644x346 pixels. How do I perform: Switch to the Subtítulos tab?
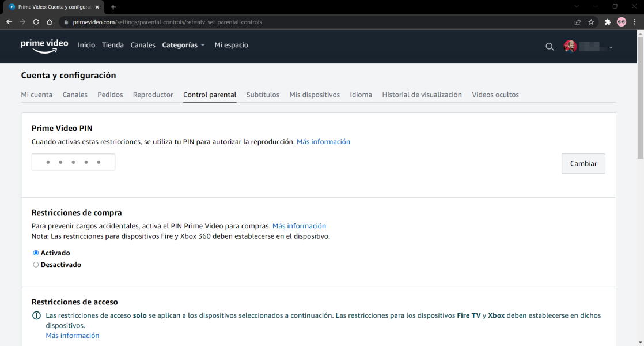[263, 95]
